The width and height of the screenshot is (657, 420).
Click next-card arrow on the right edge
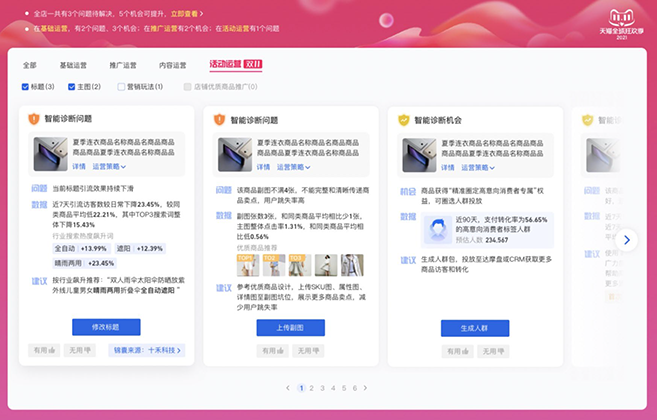[x=627, y=240]
